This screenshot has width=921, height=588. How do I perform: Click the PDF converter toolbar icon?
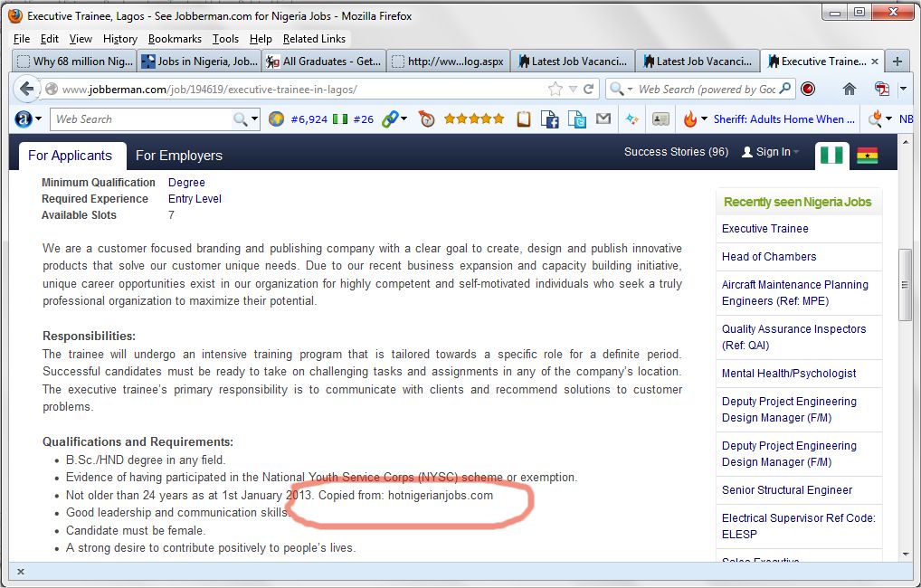(882, 90)
